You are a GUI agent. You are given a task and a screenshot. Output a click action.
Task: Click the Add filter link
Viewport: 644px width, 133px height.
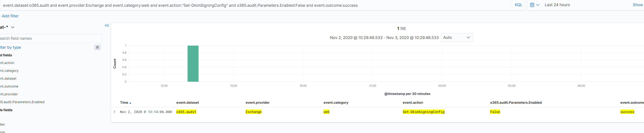pos(10,16)
